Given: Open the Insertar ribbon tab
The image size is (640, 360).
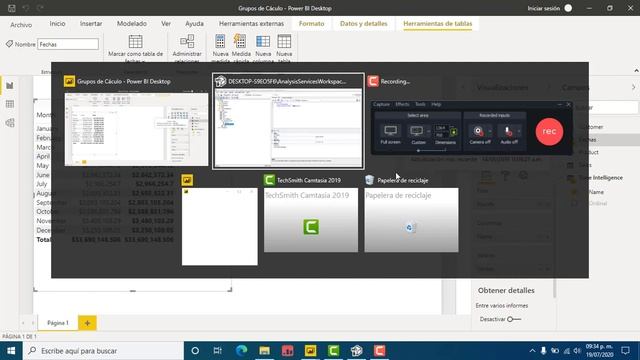Looking at the screenshot, I should click(91, 24).
